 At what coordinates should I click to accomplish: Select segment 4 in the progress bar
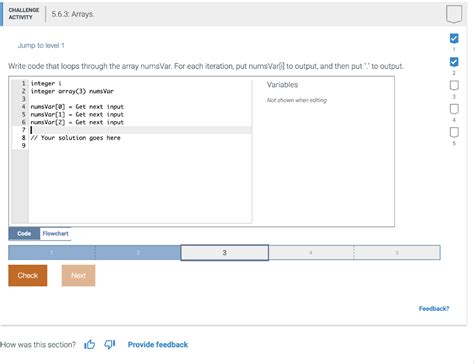click(x=311, y=253)
